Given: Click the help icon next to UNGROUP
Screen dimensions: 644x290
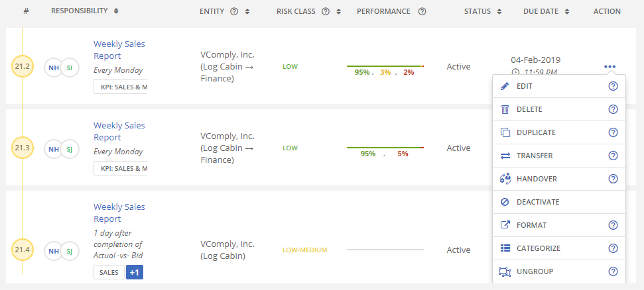Looking at the screenshot, I should click(x=613, y=271).
